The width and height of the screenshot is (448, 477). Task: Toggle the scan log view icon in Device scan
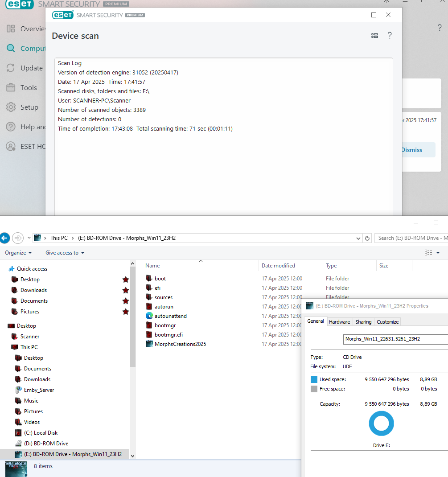click(x=374, y=36)
